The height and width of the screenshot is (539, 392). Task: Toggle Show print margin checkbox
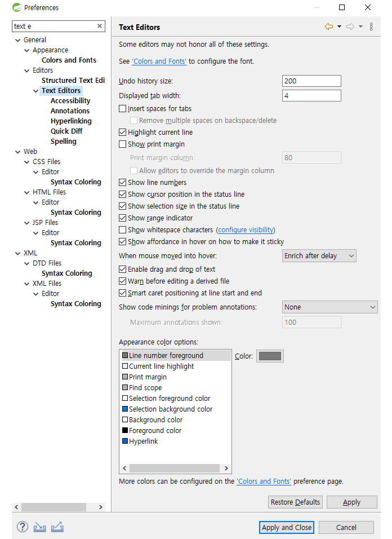(x=123, y=144)
